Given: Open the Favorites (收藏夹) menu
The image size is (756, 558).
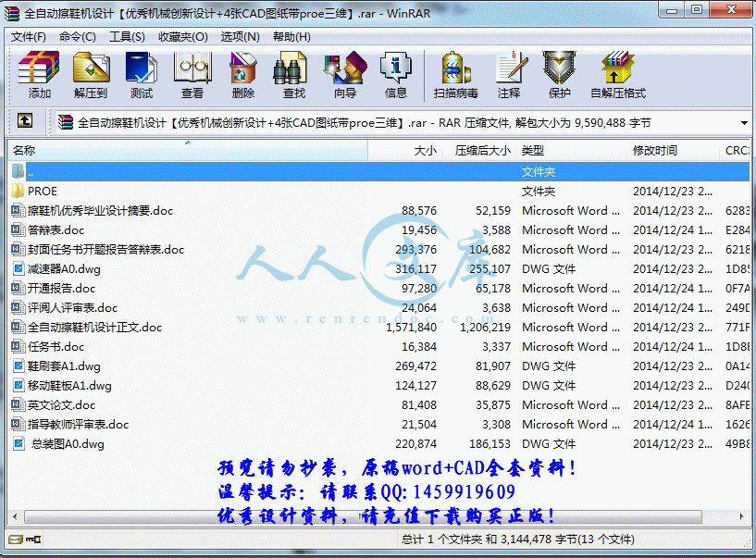Looking at the screenshot, I should coord(183,37).
